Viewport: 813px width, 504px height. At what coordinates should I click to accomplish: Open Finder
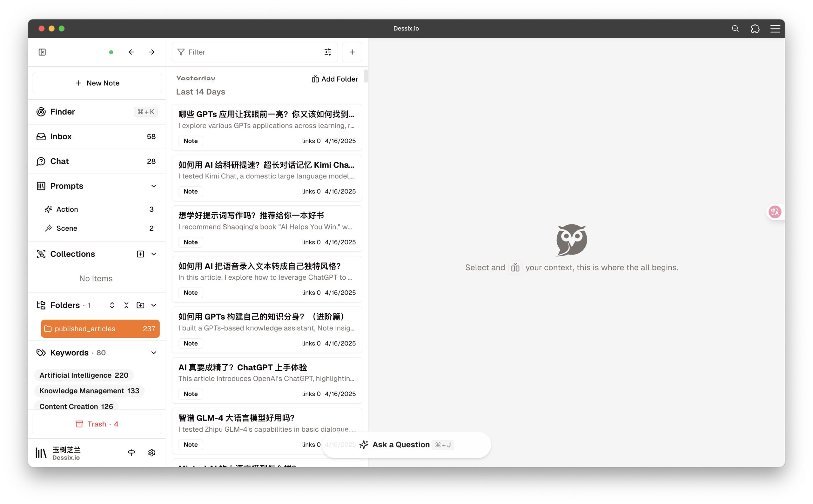click(x=97, y=112)
